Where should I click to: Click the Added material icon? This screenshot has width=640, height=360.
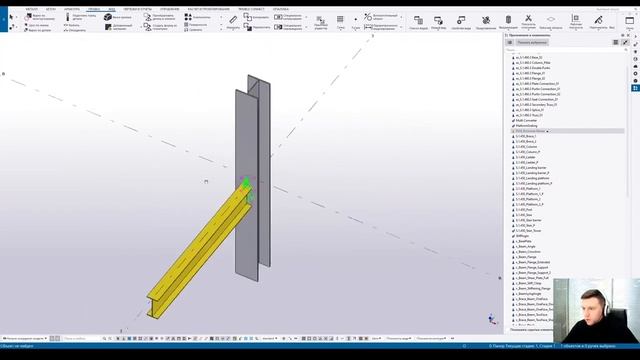108,27
